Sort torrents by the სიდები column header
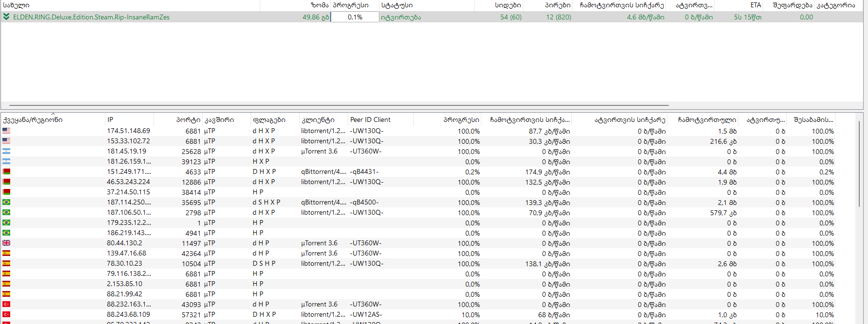The image size is (868, 324). 499,5
